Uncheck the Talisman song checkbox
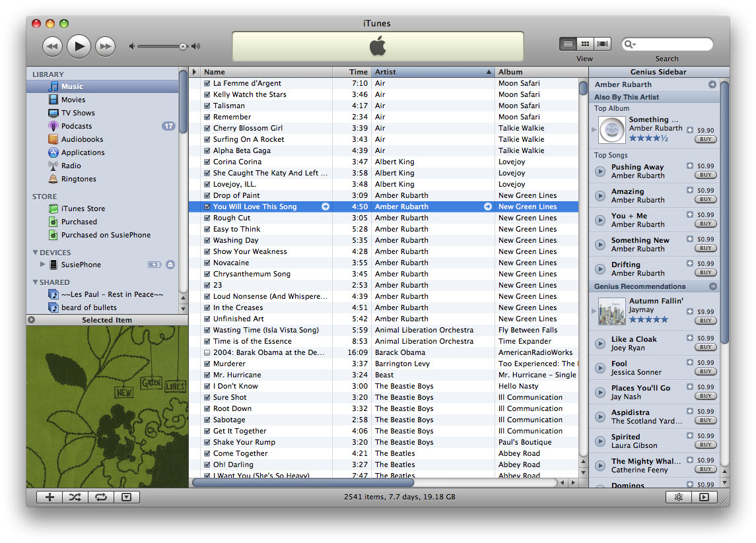Image resolution: width=756 pixels, height=543 pixels. [x=207, y=106]
